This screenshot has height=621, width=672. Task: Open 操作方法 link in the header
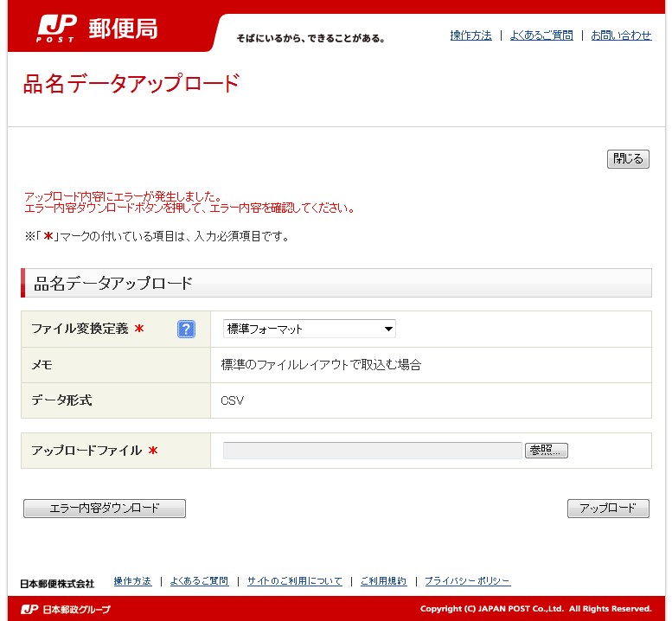tap(470, 35)
